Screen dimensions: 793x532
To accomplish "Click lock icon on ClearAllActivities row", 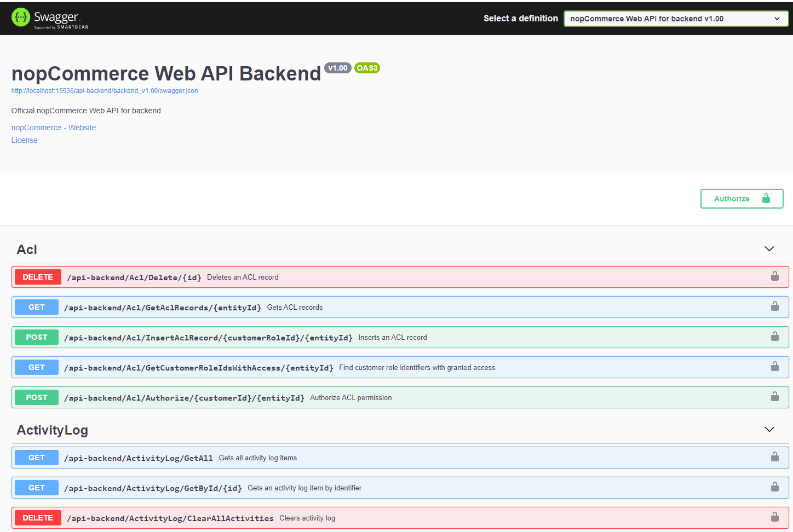I will tap(774, 517).
